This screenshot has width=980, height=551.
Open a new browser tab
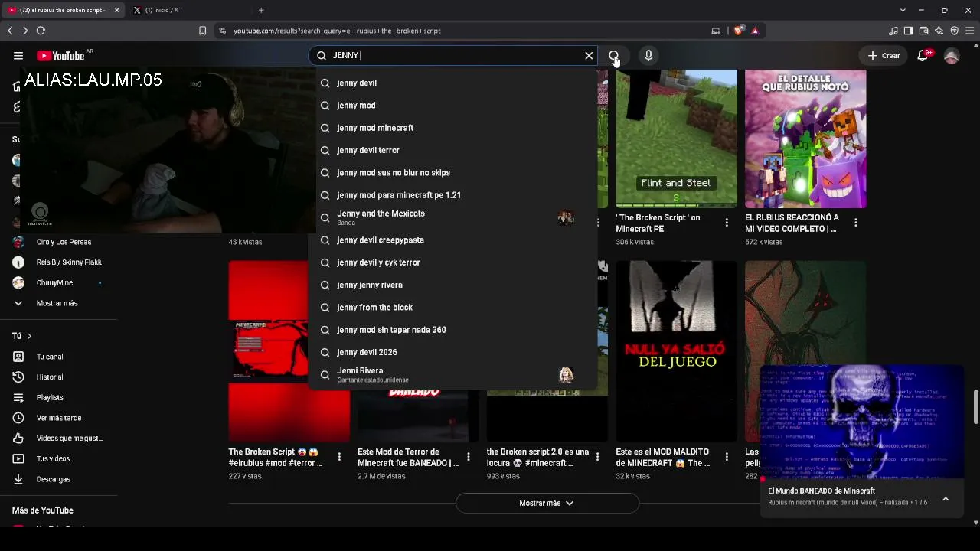pos(261,10)
